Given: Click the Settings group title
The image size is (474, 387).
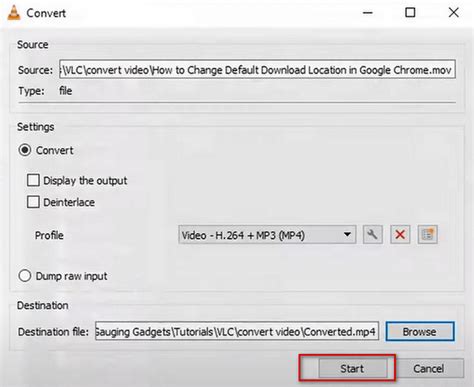Looking at the screenshot, I should [x=35, y=127].
